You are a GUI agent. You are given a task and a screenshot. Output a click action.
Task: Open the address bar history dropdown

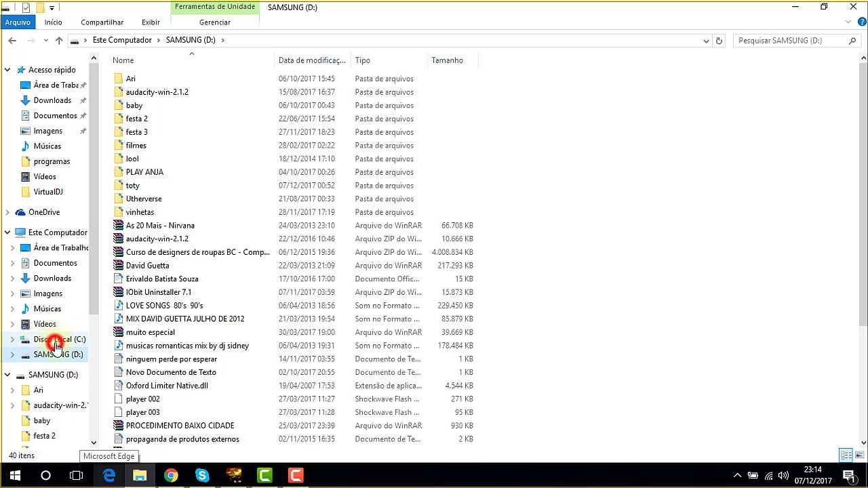click(707, 41)
